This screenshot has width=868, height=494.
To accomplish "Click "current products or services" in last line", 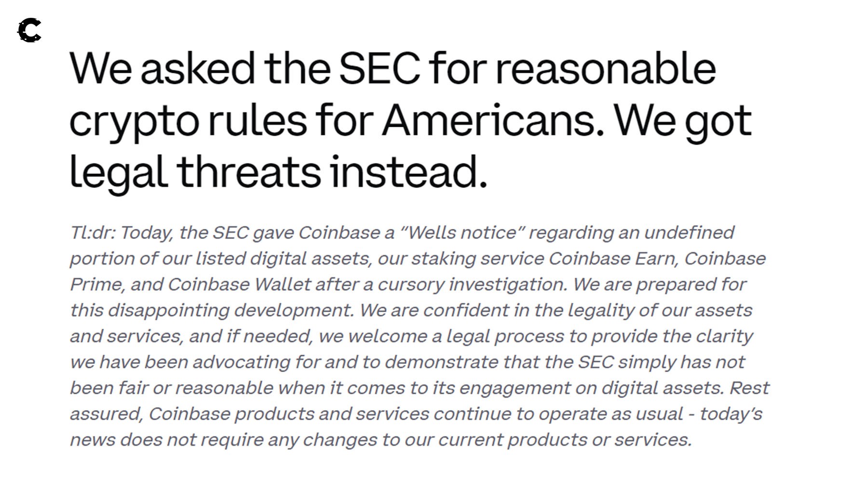I will click(x=564, y=440).
